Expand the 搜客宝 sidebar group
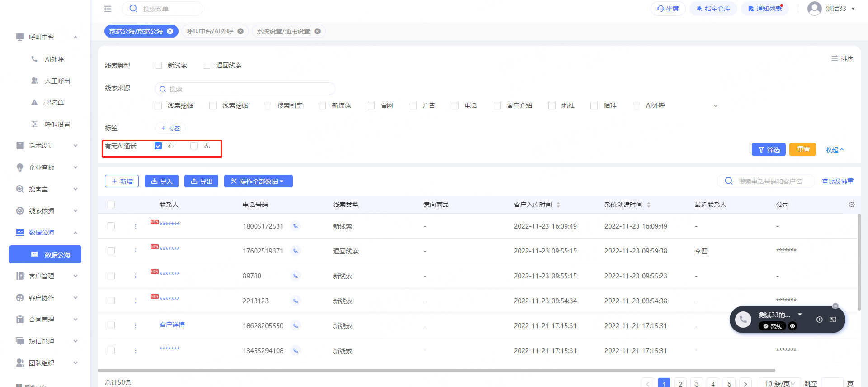This screenshot has width=868, height=387. [75, 189]
